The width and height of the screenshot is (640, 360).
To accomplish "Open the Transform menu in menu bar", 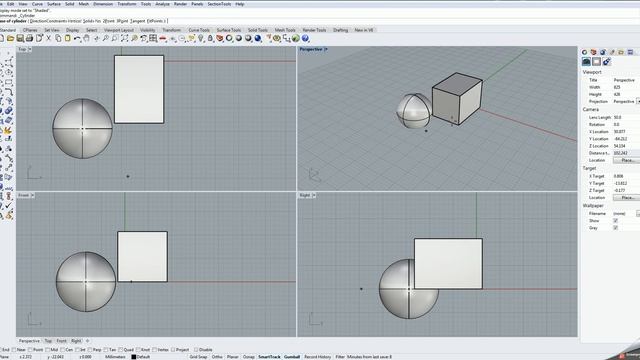I will 127,4.
